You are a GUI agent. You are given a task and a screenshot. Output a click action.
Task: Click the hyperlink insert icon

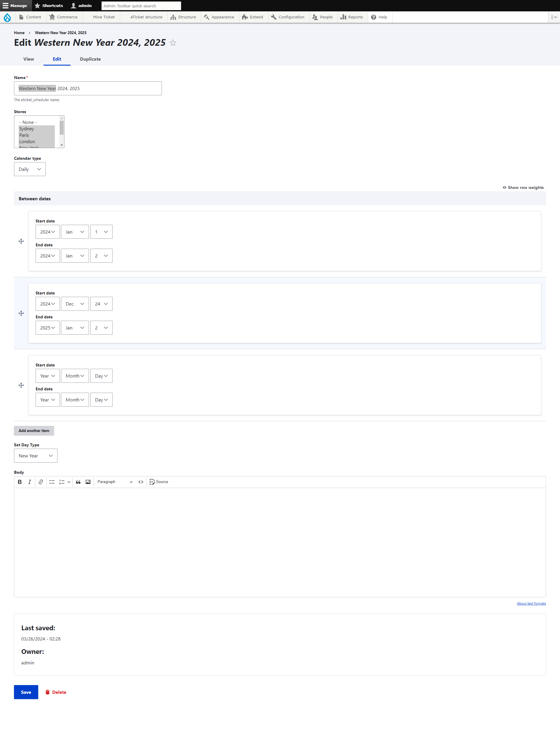[41, 482]
